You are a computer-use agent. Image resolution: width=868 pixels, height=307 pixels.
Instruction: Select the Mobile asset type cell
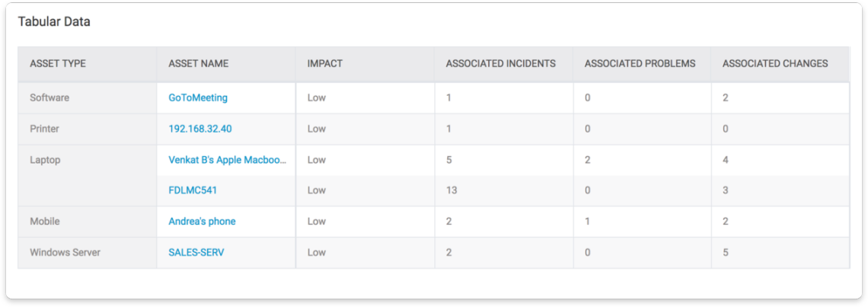click(88, 221)
